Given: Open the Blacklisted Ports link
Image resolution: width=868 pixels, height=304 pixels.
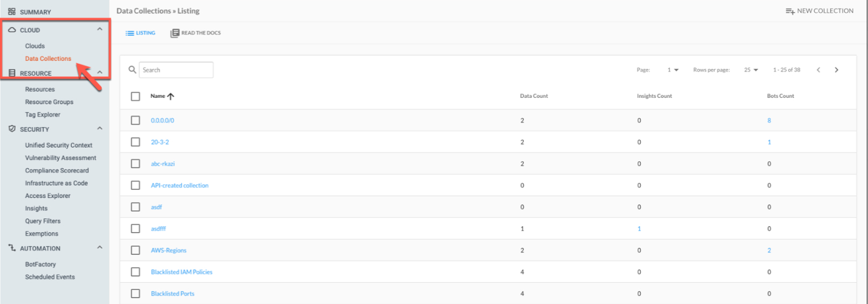Looking at the screenshot, I should click(x=173, y=294).
